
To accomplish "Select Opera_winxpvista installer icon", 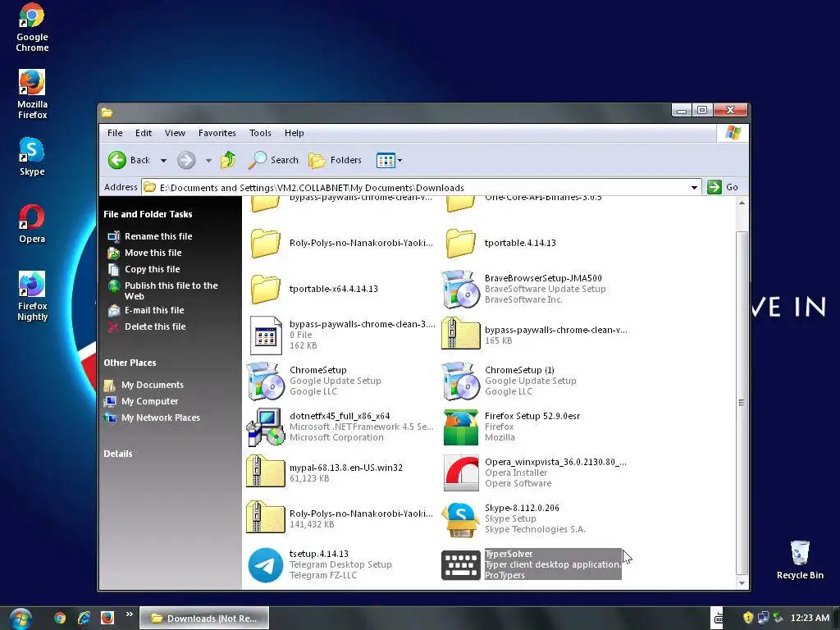I will click(461, 473).
